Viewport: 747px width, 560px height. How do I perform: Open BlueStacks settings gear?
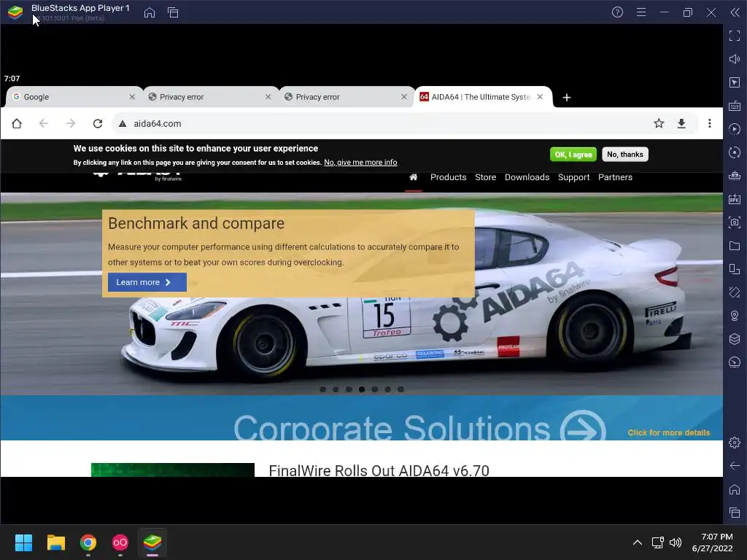click(735, 443)
